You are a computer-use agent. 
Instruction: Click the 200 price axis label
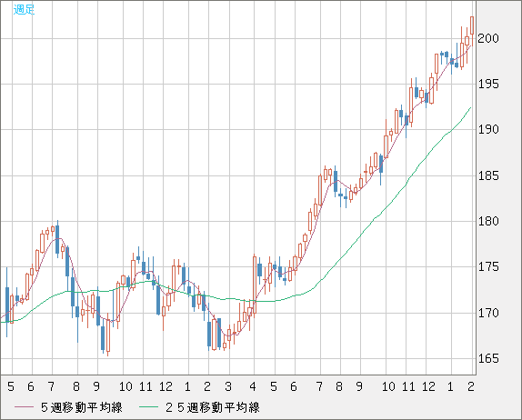(488, 38)
